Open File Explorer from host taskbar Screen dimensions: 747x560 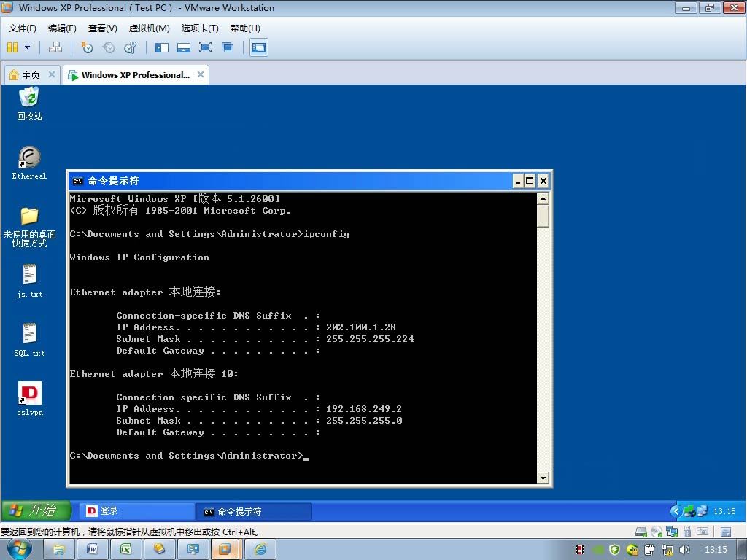coord(58,550)
